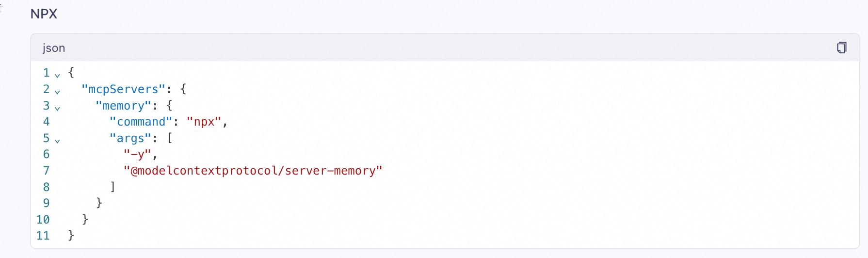868x258 pixels.
Task: Collapse the mcpServers fold on line 2
Action: (x=57, y=92)
